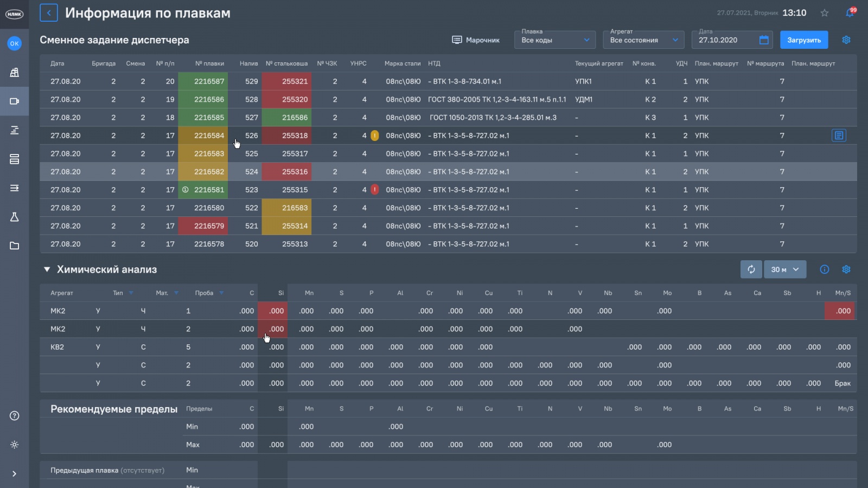Open the help question mark icon

point(15,416)
